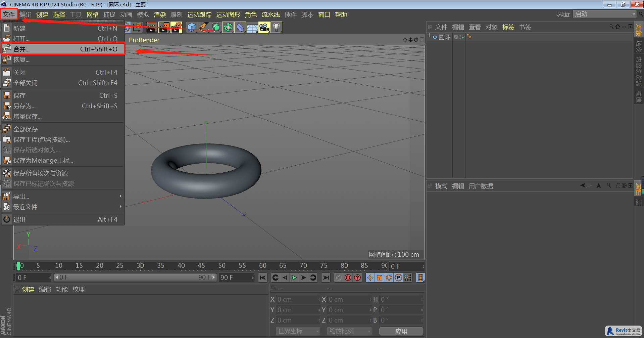Click the viewport move camera icon
This screenshot has height=338, width=644.
pos(405,40)
